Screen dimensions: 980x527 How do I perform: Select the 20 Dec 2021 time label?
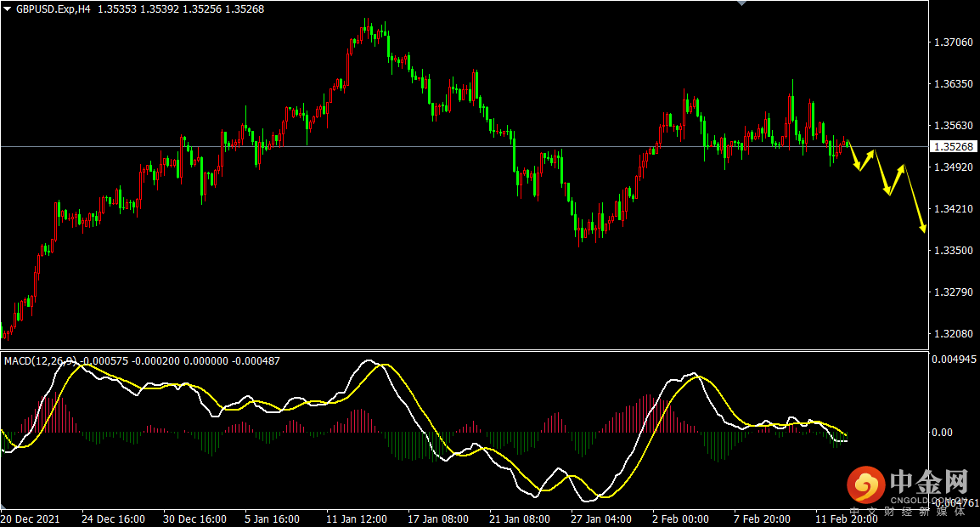coord(31,518)
